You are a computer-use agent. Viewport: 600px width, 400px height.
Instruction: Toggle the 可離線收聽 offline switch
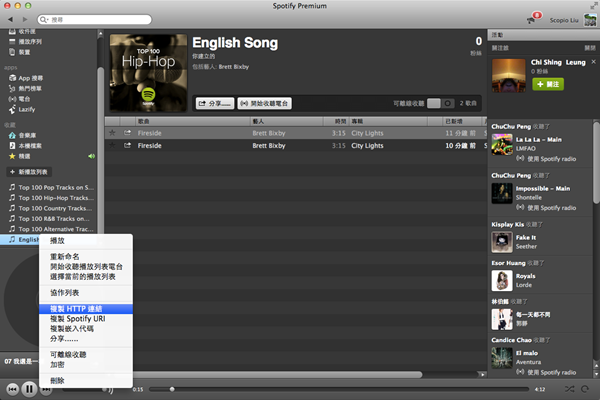coord(440,103)
